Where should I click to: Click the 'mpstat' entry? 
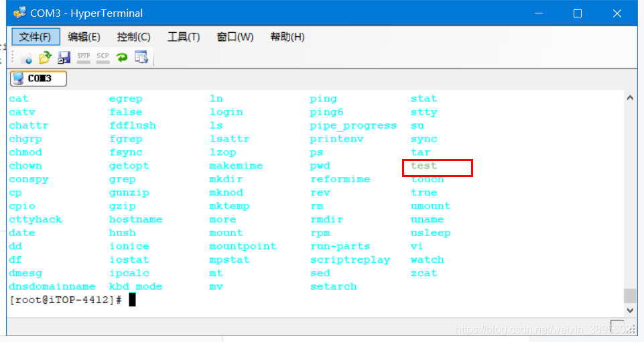click(x=229, y=260)
